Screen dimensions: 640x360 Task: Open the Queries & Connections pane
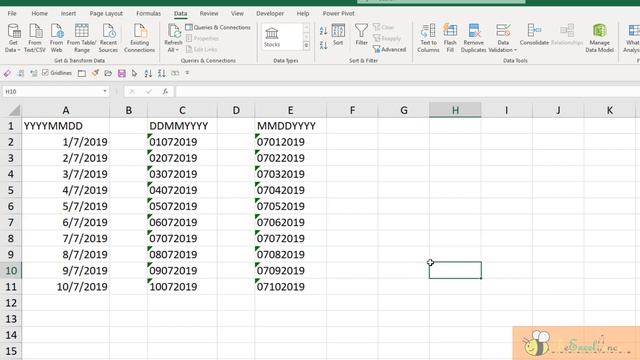point(218,27)
